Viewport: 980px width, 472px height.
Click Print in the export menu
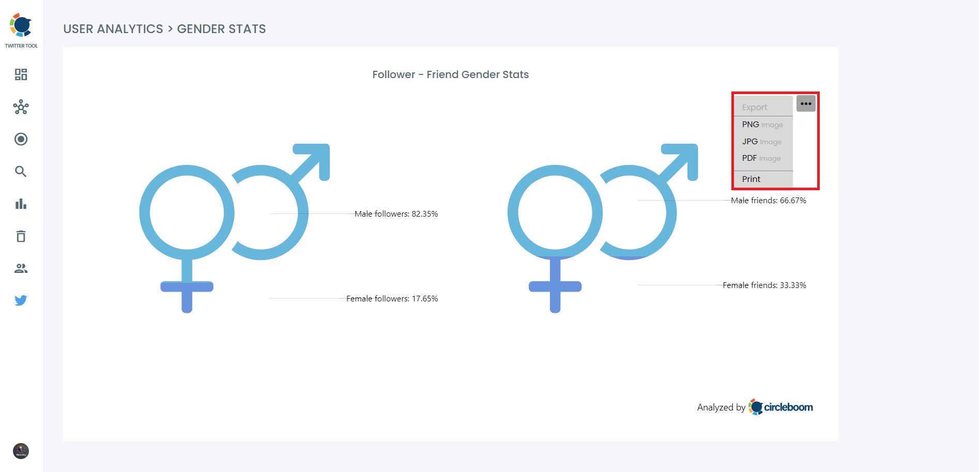(751, 178)
